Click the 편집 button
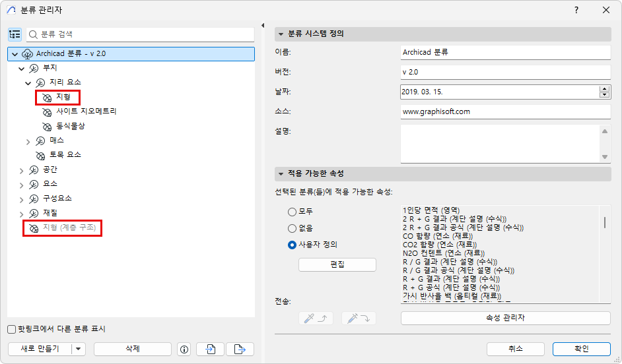Screen dimensions: 622x364 pos(337,264)
